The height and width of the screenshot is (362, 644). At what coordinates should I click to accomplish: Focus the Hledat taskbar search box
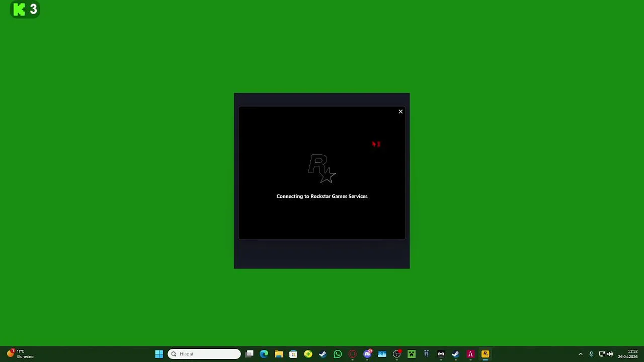pyautogui.click(x=204, y=354)
